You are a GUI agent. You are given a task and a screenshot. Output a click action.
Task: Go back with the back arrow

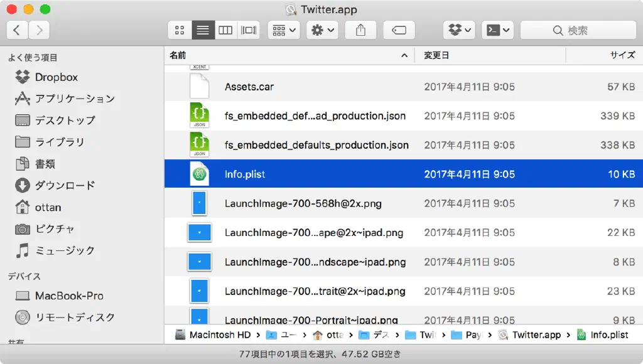(18, 30)
